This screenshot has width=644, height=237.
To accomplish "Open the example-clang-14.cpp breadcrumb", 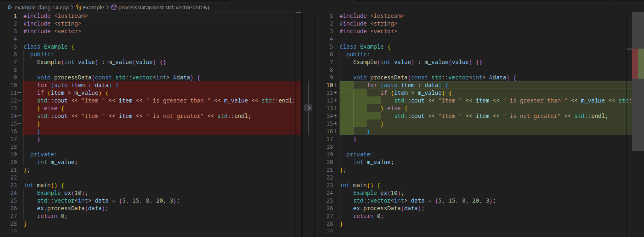I will pyautogui.click(x=41, y=7).
